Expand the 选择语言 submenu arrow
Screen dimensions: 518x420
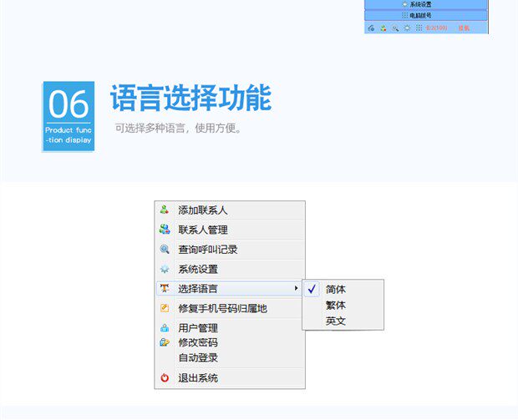pyautogui.click(x=296, y=288)
